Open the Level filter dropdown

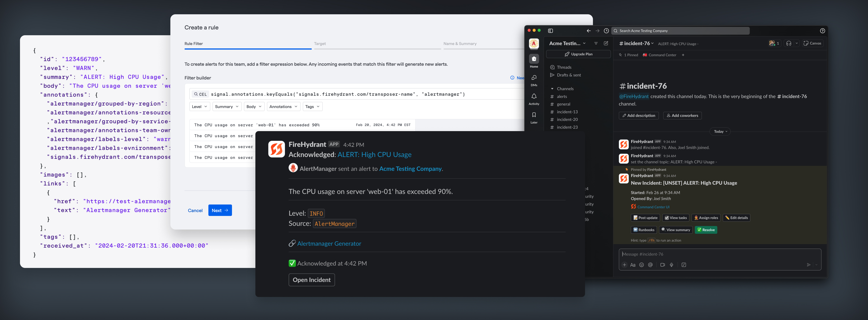[x=200, y=107]
